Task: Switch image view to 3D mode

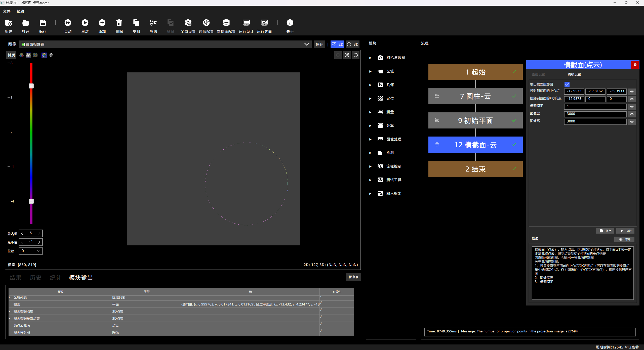Action: (353, 44)
